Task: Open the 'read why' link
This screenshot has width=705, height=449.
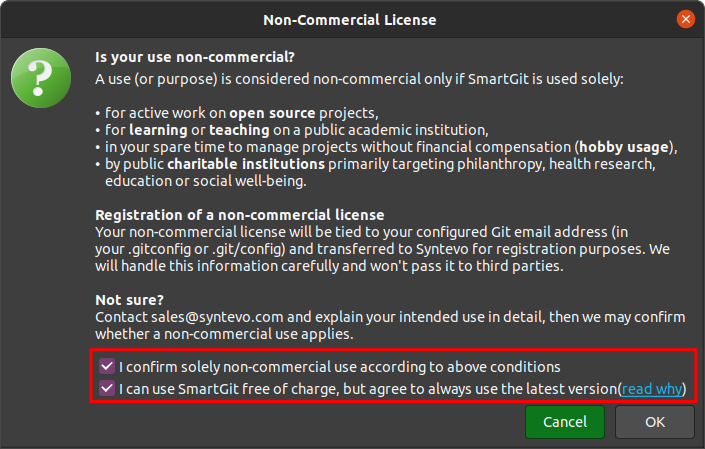Action: click(652, 389)
